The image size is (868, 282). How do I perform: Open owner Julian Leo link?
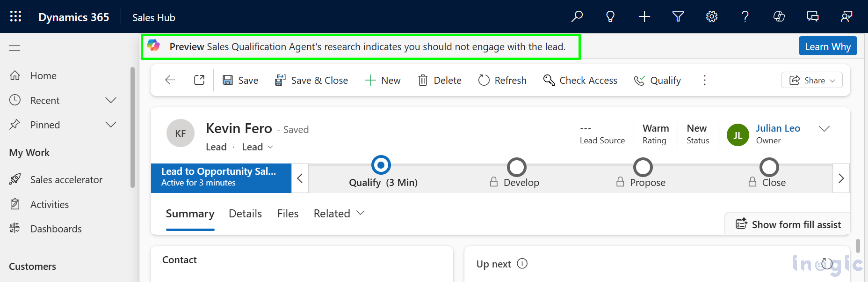click(x=778, y=128)
